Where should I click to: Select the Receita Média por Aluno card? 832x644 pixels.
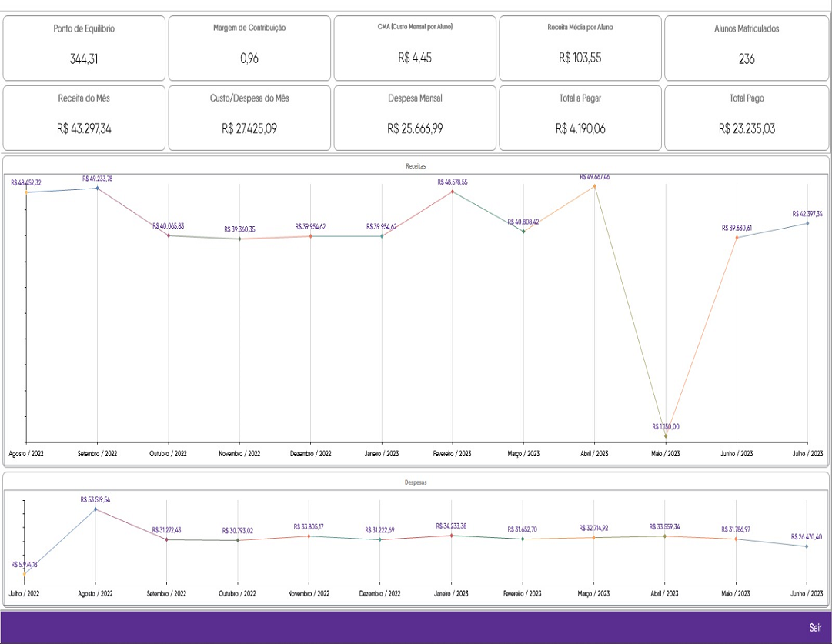580,48
